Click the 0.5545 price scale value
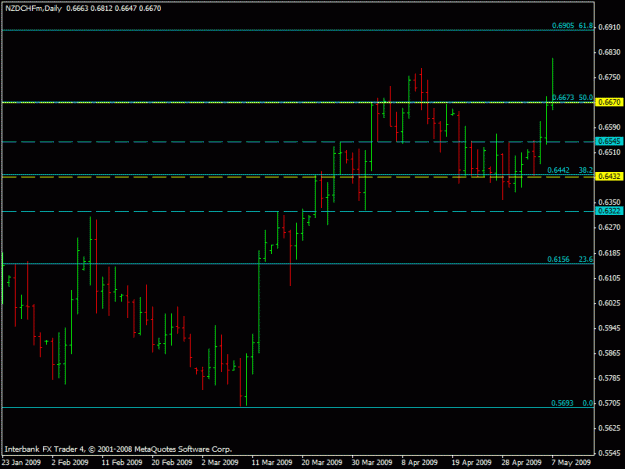625x469 pixels. [x=609, y=453]
